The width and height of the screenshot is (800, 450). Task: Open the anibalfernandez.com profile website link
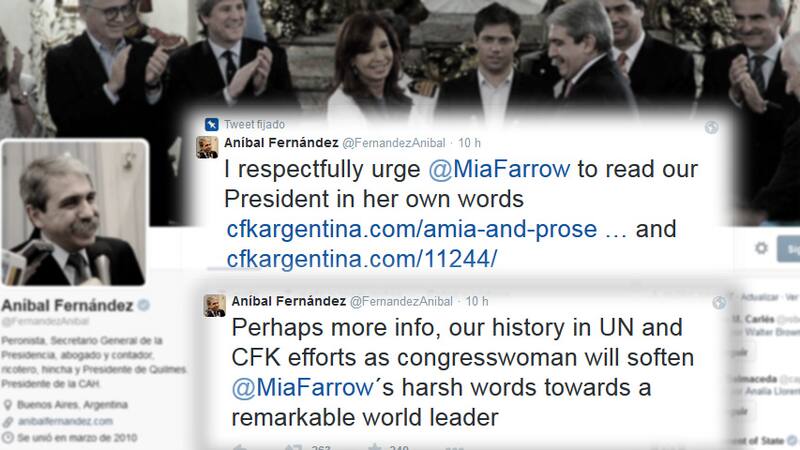[x=65, y=421]
